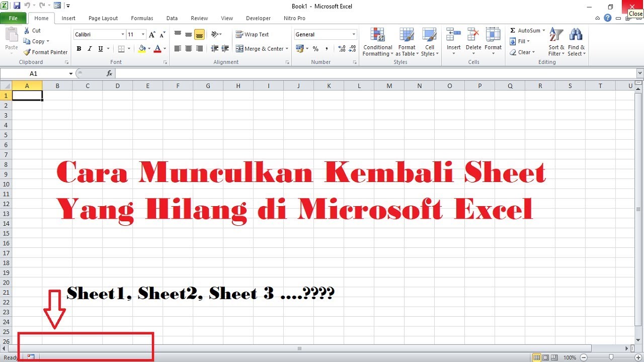Click the Redo icon in title bar
644x362 pixels.
click(42, 6)
